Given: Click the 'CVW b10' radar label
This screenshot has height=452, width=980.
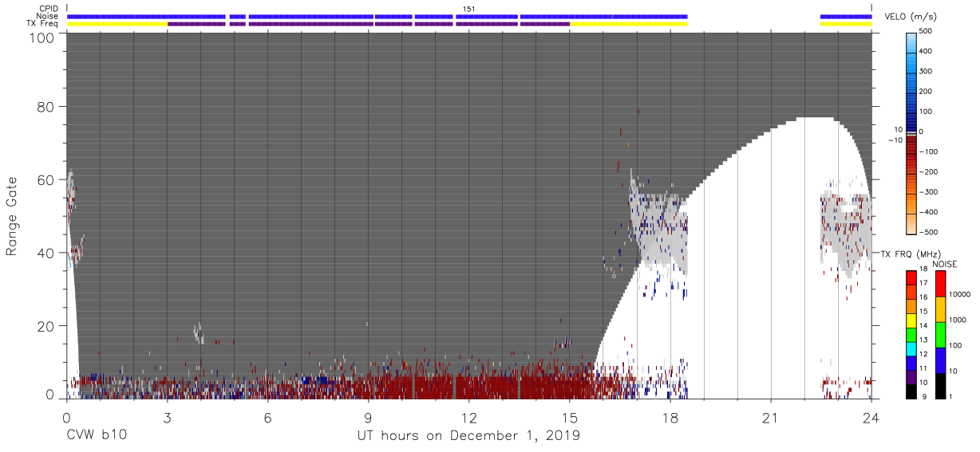Looking at the screenshot, I should click(96, 435).
